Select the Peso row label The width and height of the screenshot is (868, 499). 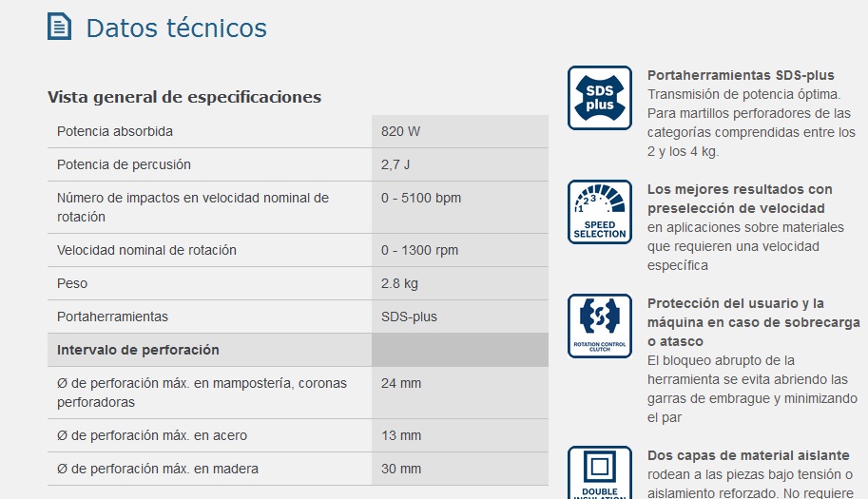(x=74, y=283)
